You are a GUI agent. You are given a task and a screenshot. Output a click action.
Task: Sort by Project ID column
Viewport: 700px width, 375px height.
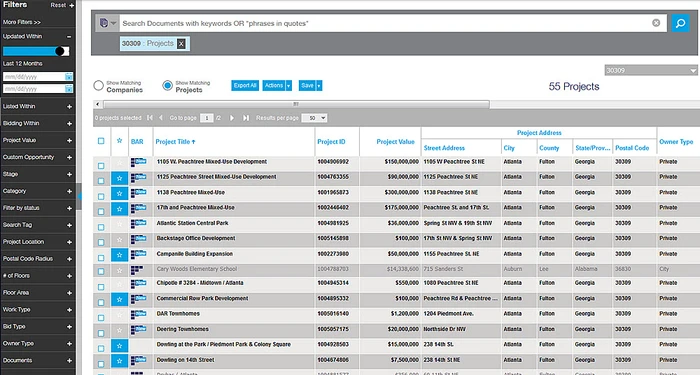pos(331,142)
